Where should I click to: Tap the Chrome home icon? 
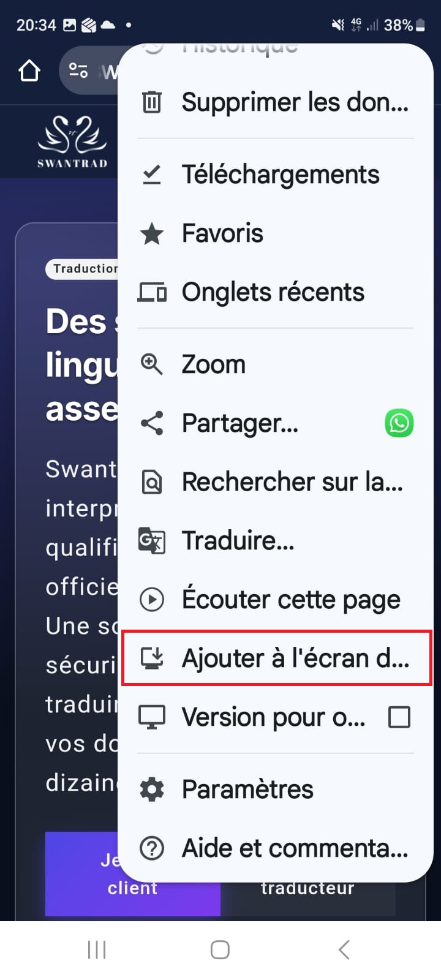pos(29,71)
